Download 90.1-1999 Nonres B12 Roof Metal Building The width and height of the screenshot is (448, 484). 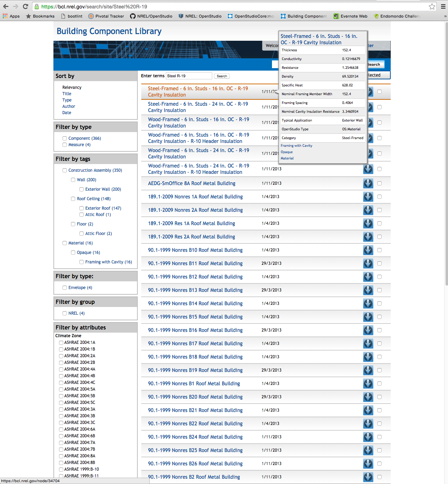click(368, 277)
